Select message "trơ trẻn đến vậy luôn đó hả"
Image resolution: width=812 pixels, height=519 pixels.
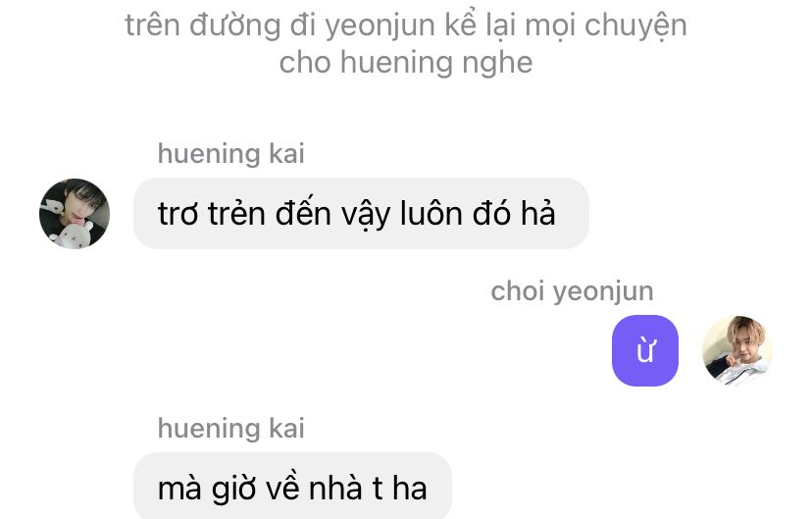click(361, 214)
